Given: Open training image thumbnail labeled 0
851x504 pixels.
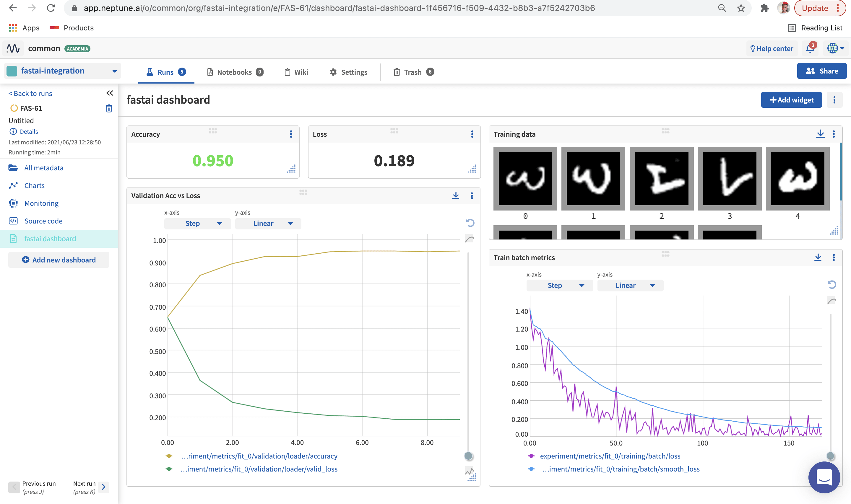Looking at the screenshot, I should point(525,179).
